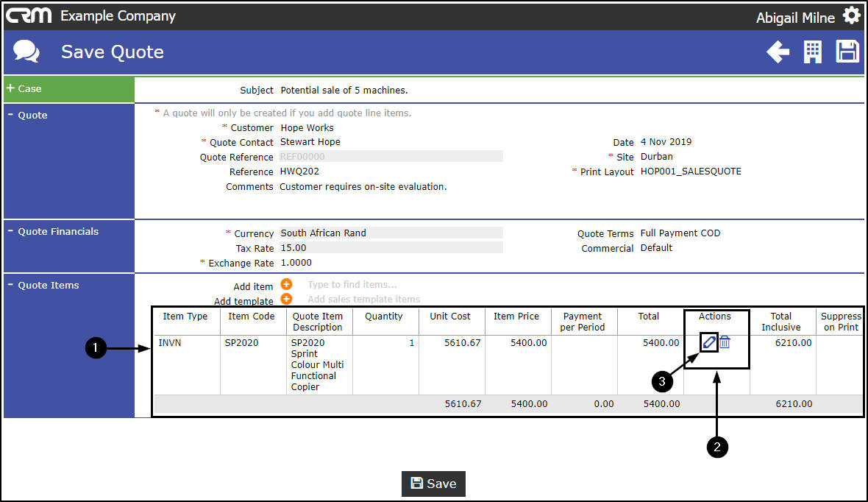This screenshot has height=502, width=868.
Task: Click the Customer field Hope Works
Action: (307, 128)
